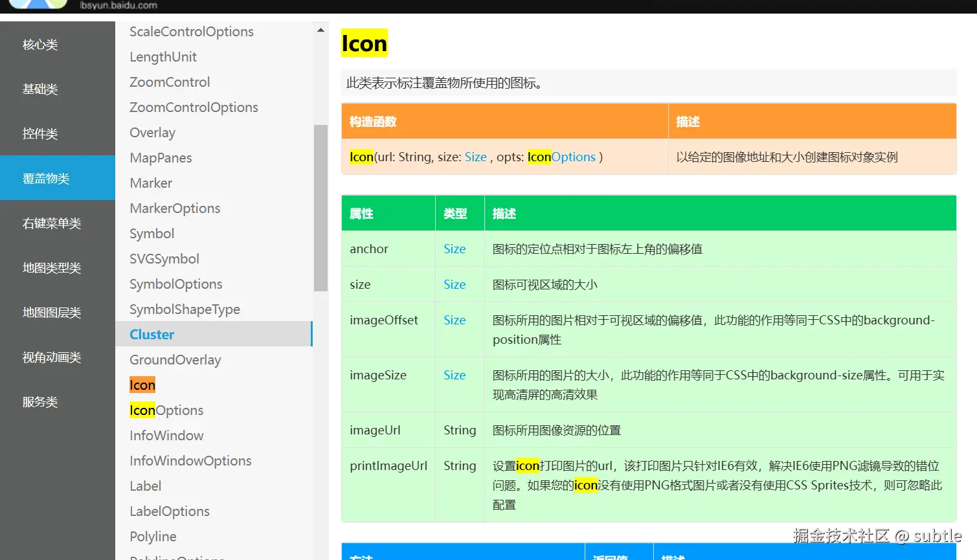Open SymbolOptions class entry
Image resolution: width=977 pixels, height=560 pixels.
[x=175, y=284]
